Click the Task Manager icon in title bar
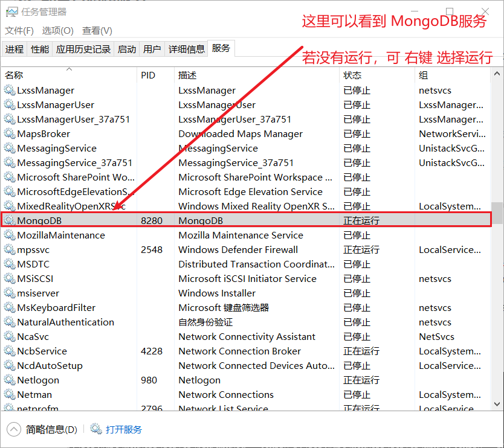Viewport: 504px width, 448px height. [x=13, y=11]
